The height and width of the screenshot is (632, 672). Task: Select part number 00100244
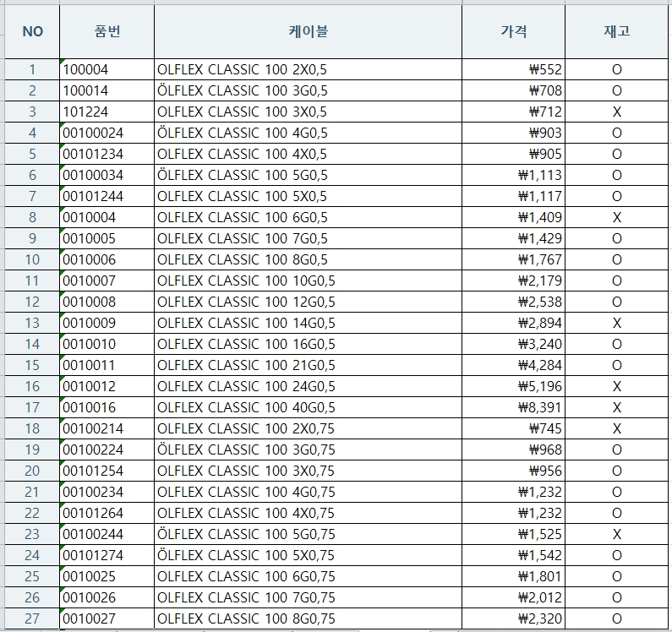coord(107,534)
